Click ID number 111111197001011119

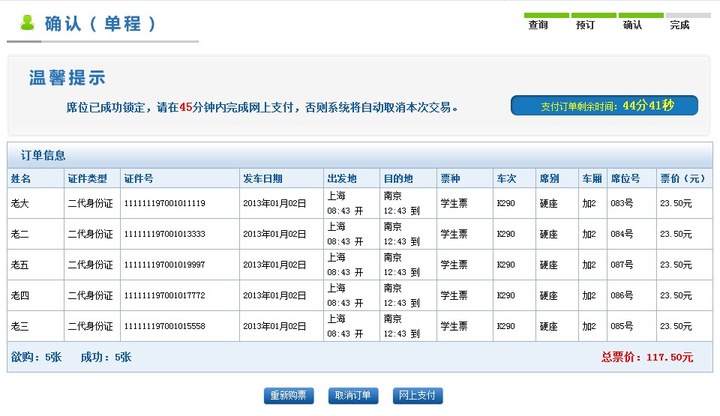click(x=165, y=203)
